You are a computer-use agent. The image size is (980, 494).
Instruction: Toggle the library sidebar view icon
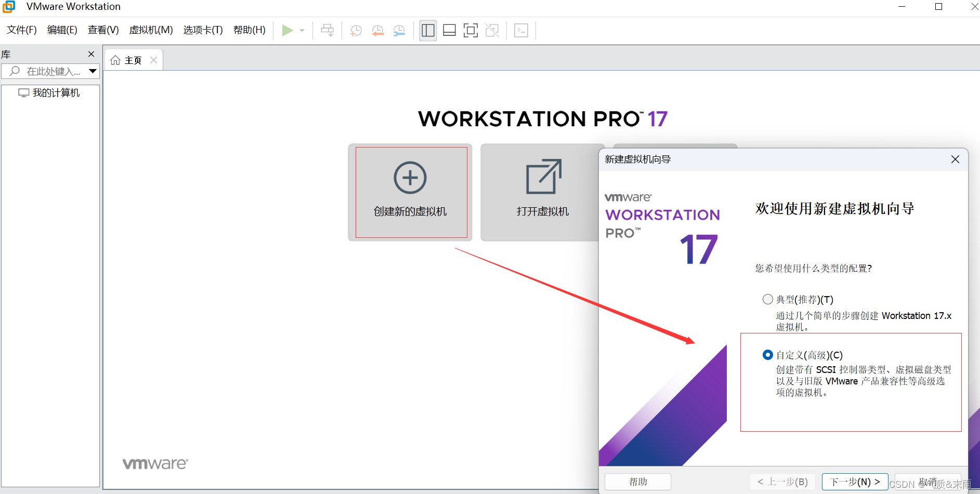[428, 31]
